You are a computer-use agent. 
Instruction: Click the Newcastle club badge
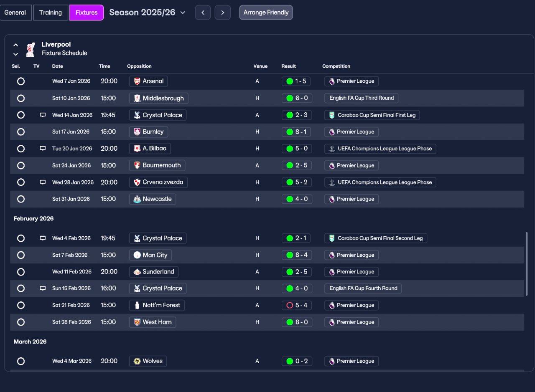click(137, 199)
